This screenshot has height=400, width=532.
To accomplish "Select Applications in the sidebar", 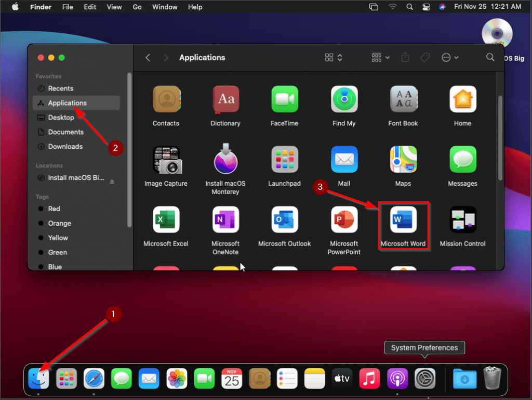I will point(76,103).
